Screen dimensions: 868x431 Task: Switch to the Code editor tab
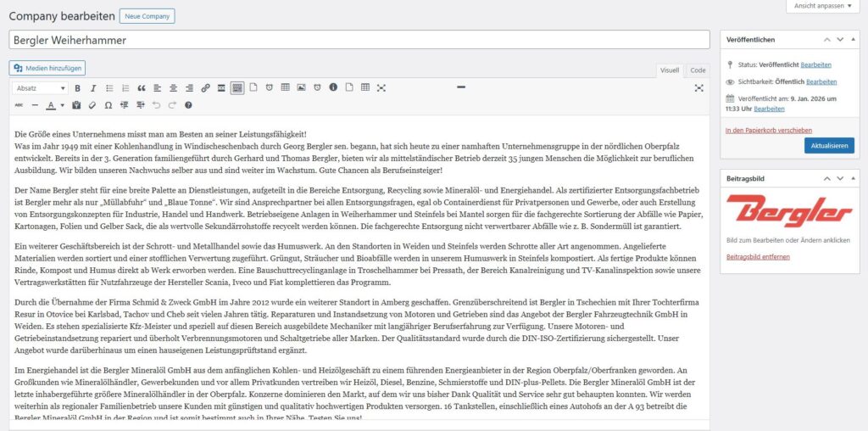click(x=697, y=70)
